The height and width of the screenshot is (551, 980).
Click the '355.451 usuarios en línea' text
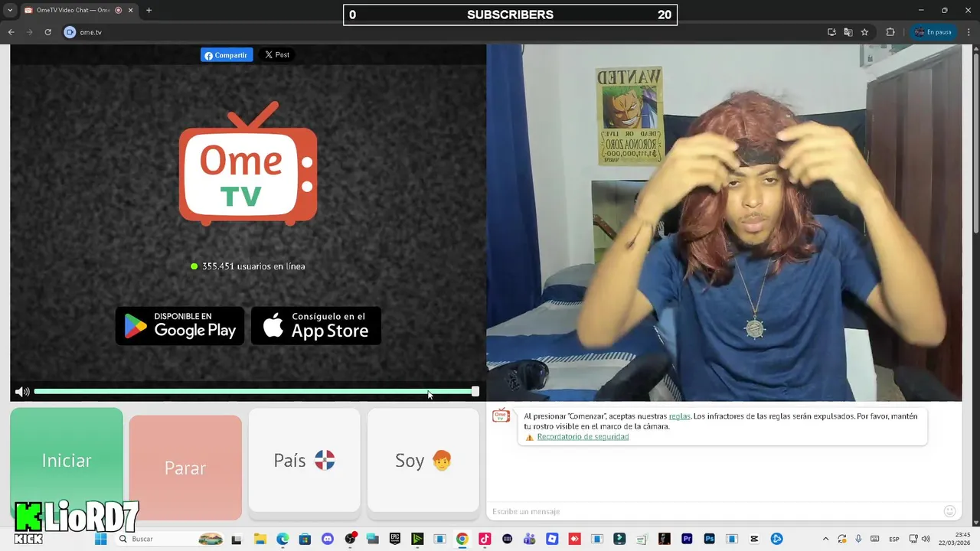click(253, 266)
